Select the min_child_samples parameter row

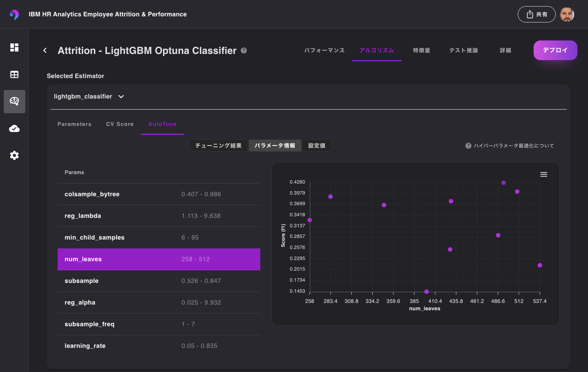(159, 238)
